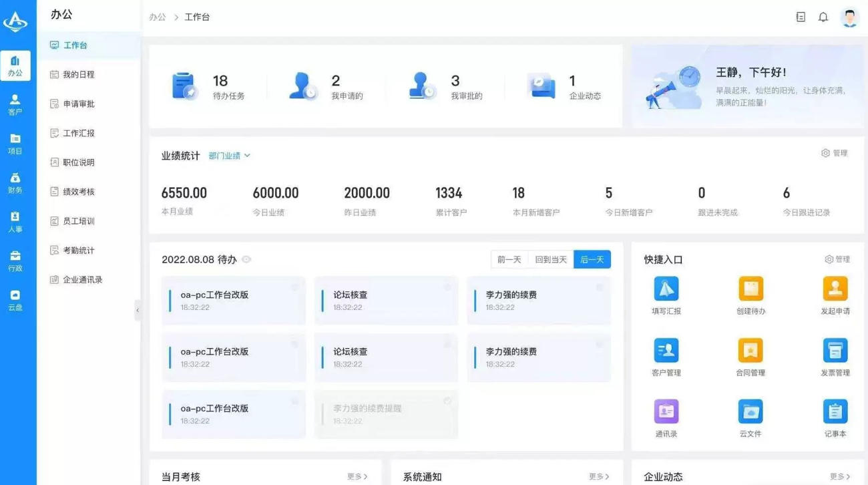Viewport: 868px width, 485px height.
Task: Open the 财务 module in left sidebar
Action: 15,183
